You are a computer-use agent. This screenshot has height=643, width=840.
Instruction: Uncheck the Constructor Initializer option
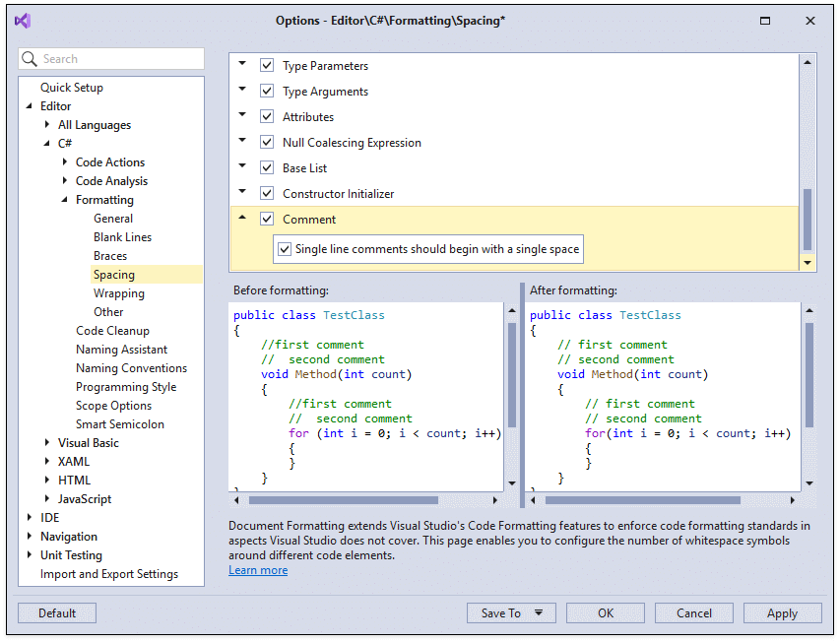tap(266, 192)
